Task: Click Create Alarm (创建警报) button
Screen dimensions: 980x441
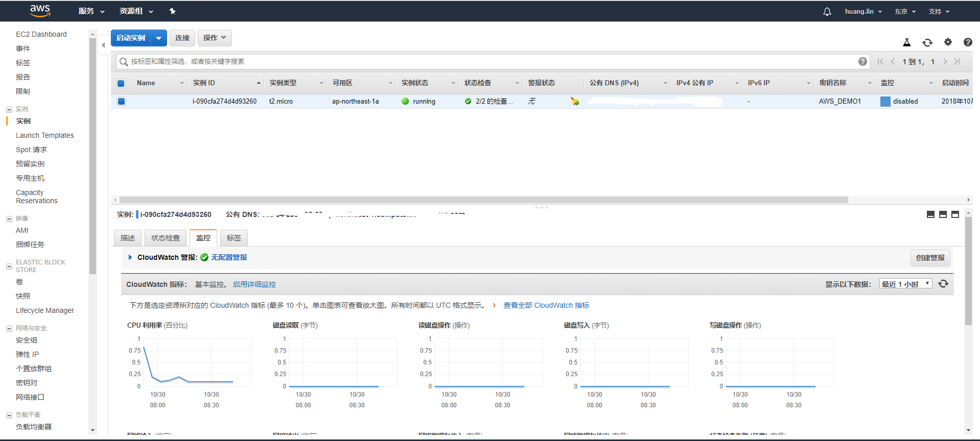Action: (x=930, y=258)
